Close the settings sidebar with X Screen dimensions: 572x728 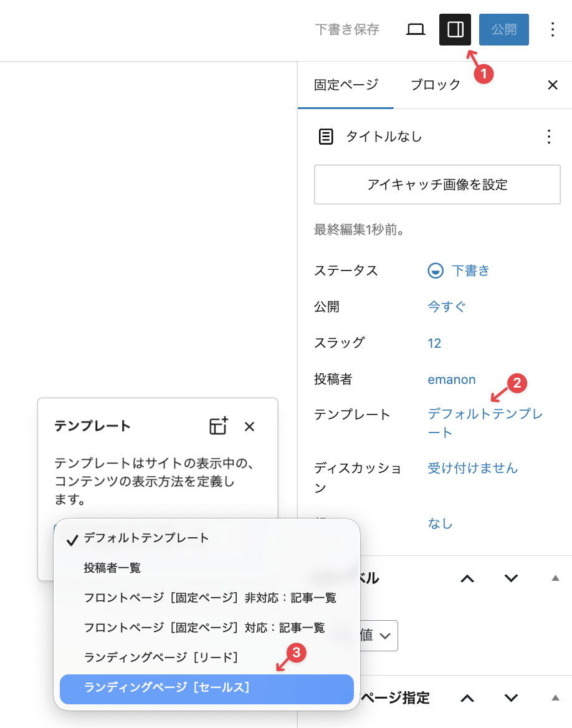coord(552,85)
